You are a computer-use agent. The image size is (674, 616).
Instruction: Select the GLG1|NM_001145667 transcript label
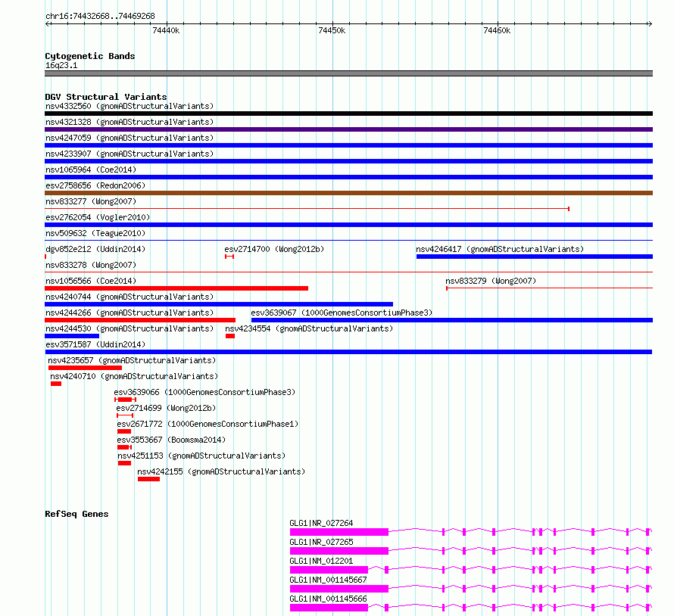click(x=329, y=580)
